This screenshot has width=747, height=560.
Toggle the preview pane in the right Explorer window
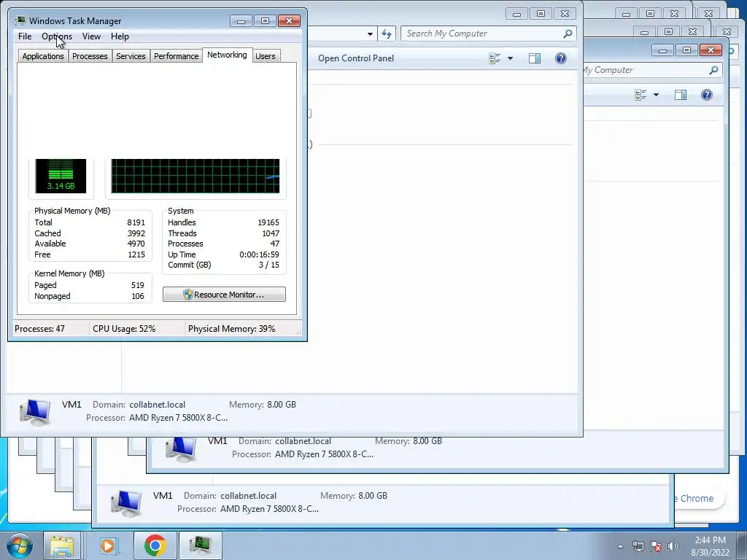[x=681, y=95]
